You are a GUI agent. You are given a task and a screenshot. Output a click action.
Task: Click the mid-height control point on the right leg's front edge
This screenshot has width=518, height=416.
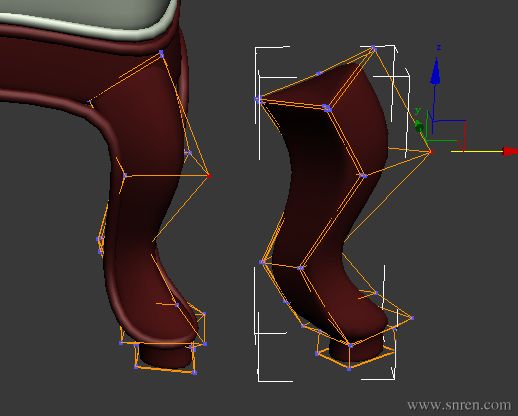(363, 175)
